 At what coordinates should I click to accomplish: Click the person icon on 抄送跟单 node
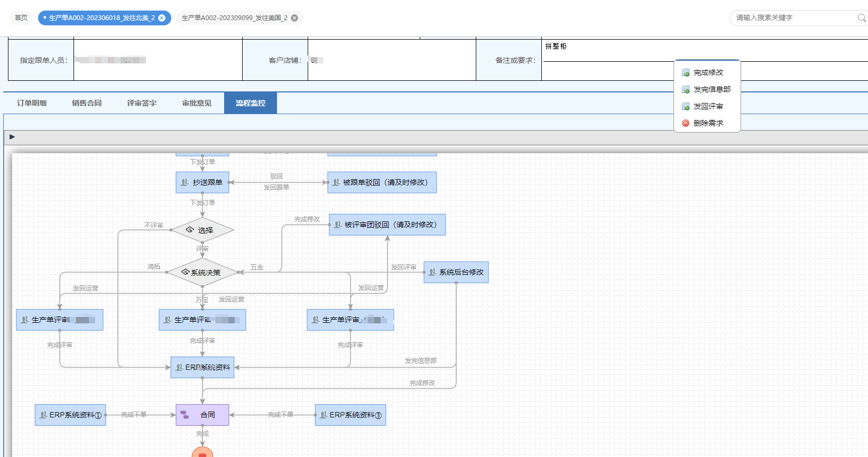tap(184, 182)
